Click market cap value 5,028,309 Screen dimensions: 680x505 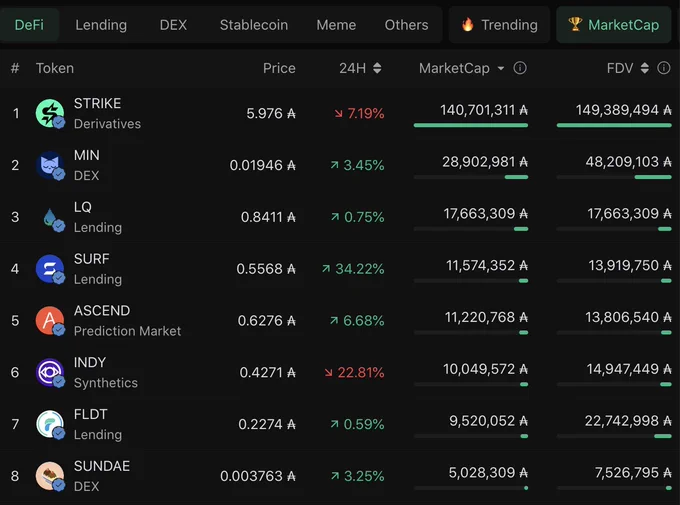[x=488, y=473]
